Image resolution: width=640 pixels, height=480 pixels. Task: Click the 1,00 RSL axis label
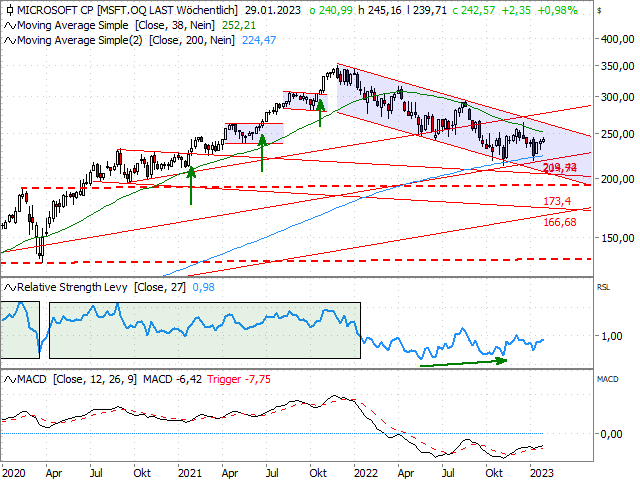(x=611, y=336)
